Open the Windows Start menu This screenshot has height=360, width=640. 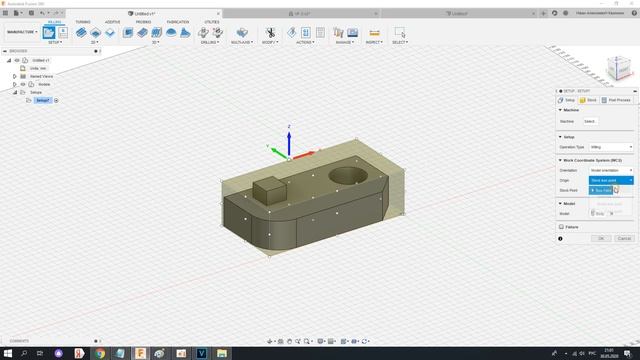pyautogui.click(x=7, y=353)
